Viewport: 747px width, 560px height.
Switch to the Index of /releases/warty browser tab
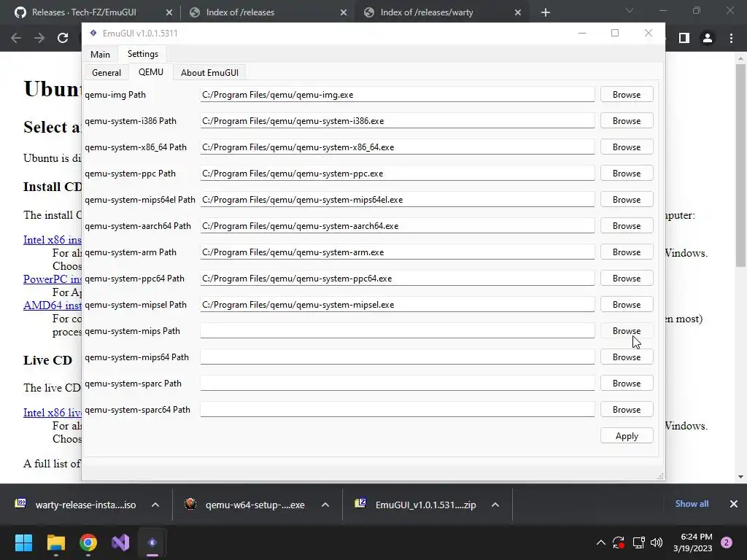tap(426, 12)
